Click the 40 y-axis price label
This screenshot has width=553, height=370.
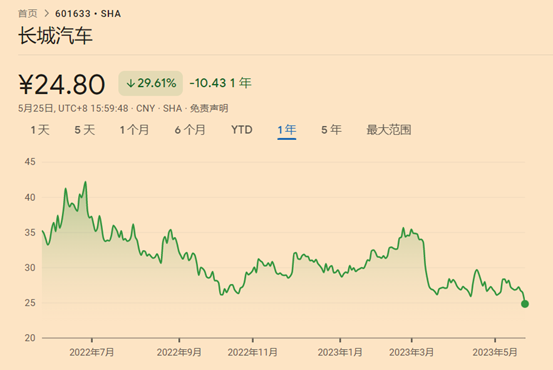[x=30, y=198]
